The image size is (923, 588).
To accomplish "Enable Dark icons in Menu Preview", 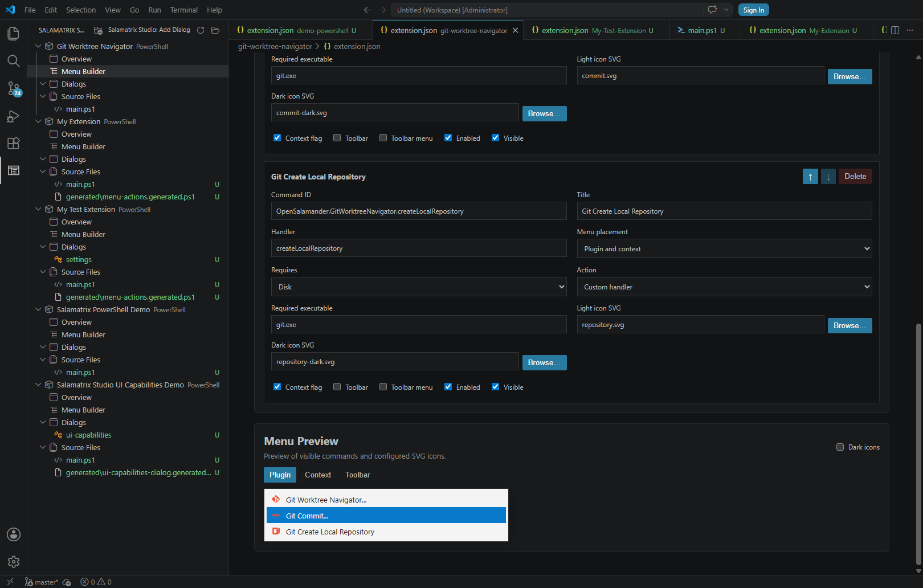I will [840, 447].
